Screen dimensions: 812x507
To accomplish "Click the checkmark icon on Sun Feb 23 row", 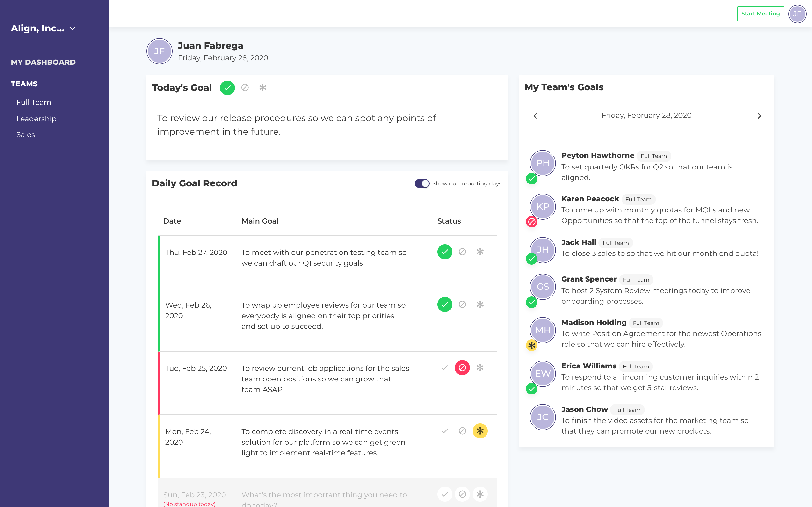I will 445,494.
